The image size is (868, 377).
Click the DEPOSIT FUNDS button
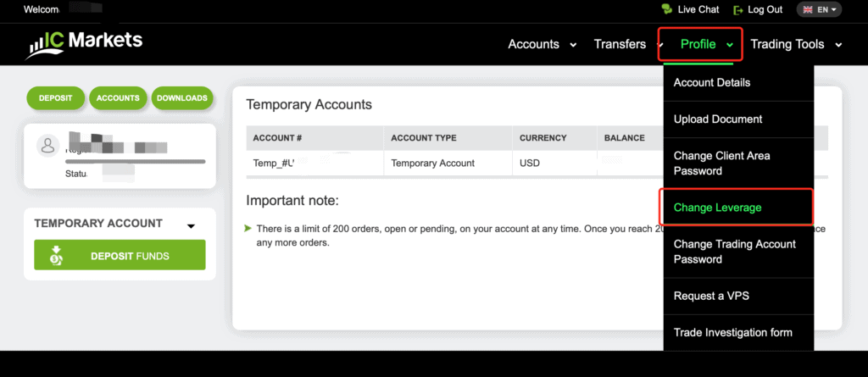(x=120, y=255)
